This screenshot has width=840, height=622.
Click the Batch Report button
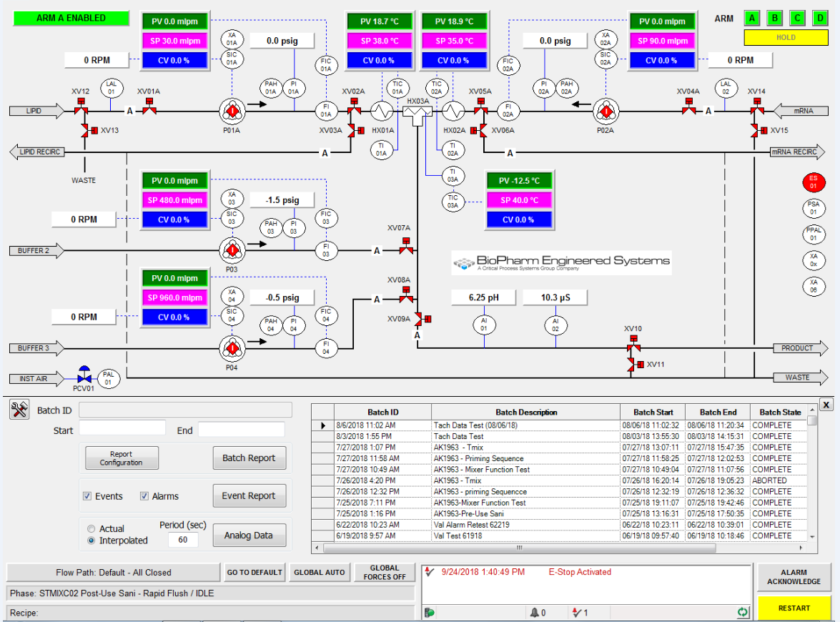coord(249,458)
